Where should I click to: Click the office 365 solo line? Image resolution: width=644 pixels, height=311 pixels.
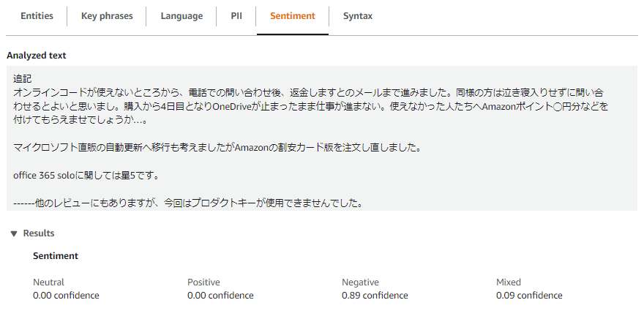(x=86, y=175)
